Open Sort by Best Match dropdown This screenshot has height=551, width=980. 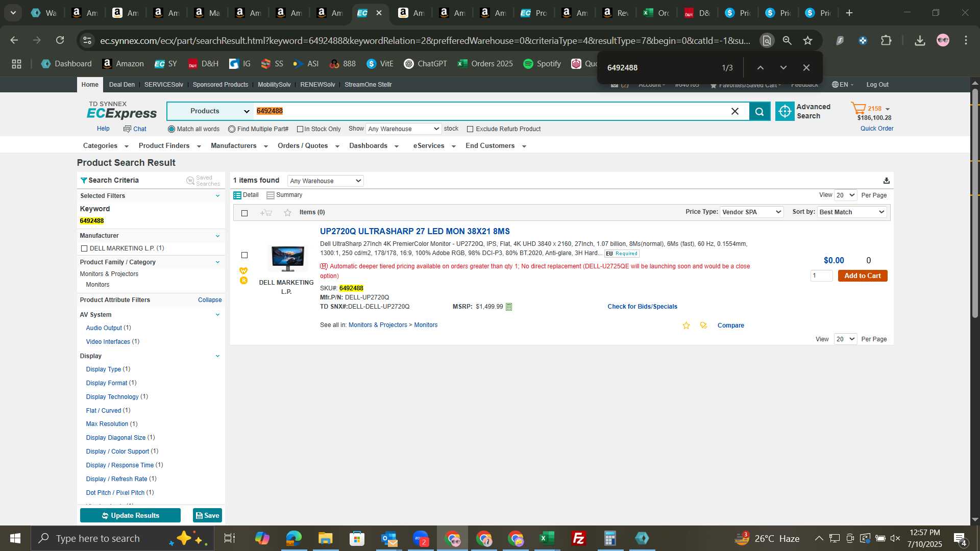pos(852,212)
